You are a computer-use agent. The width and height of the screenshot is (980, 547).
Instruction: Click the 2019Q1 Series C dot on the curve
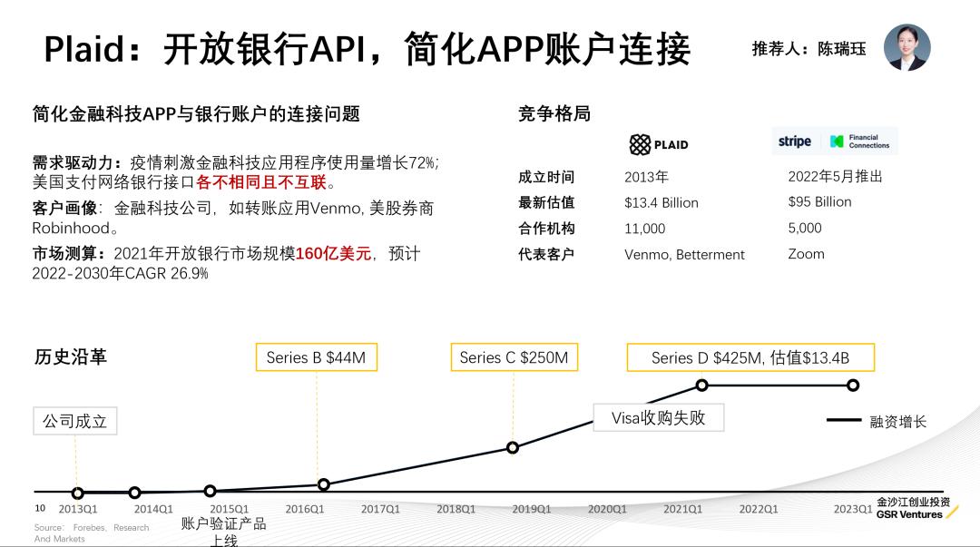(513, 446)
